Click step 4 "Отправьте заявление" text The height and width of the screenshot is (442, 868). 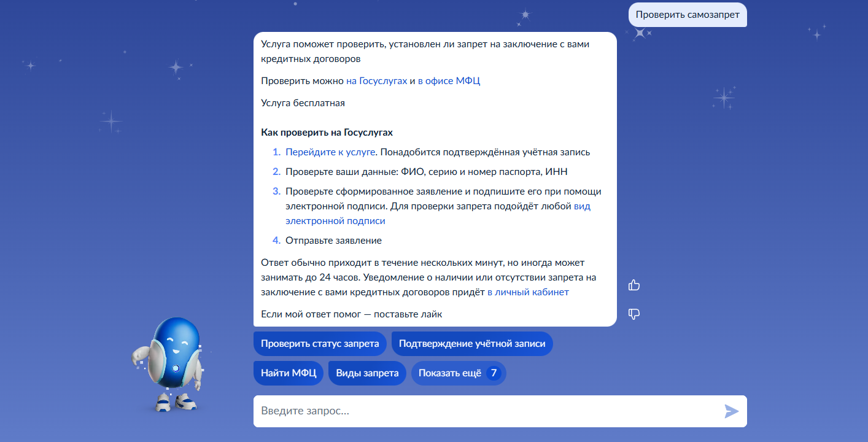click(x=333, y=241)
